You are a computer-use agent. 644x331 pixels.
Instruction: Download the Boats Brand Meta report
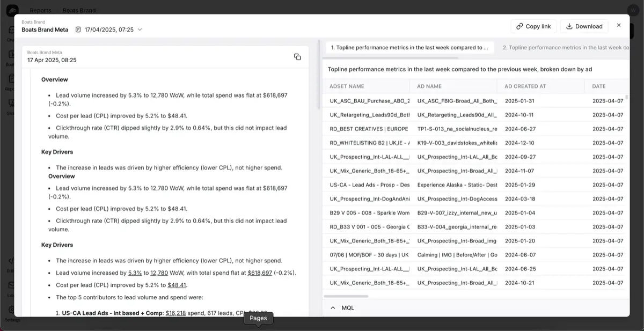click(584, 26)
